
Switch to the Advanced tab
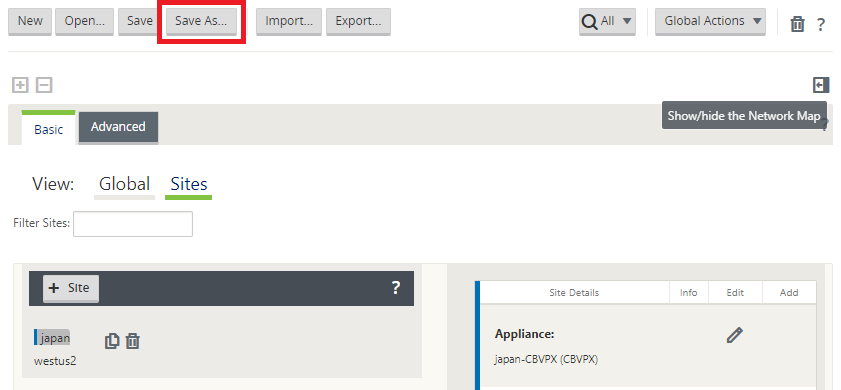point(118,127)
